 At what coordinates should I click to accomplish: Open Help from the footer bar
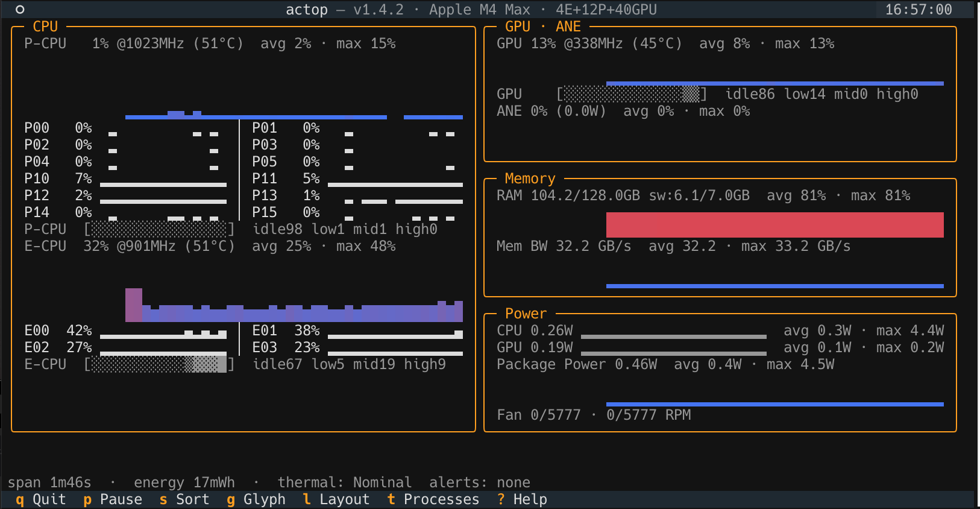click(x=522, y=499)
